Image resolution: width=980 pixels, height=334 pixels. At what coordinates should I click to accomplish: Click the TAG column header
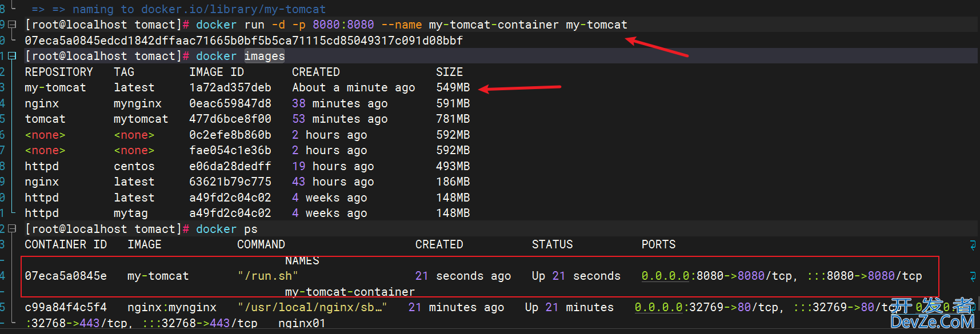coord(124,72)
